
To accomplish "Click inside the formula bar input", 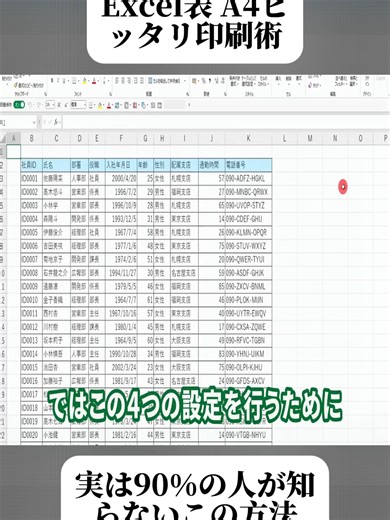I will pos(225,123).
